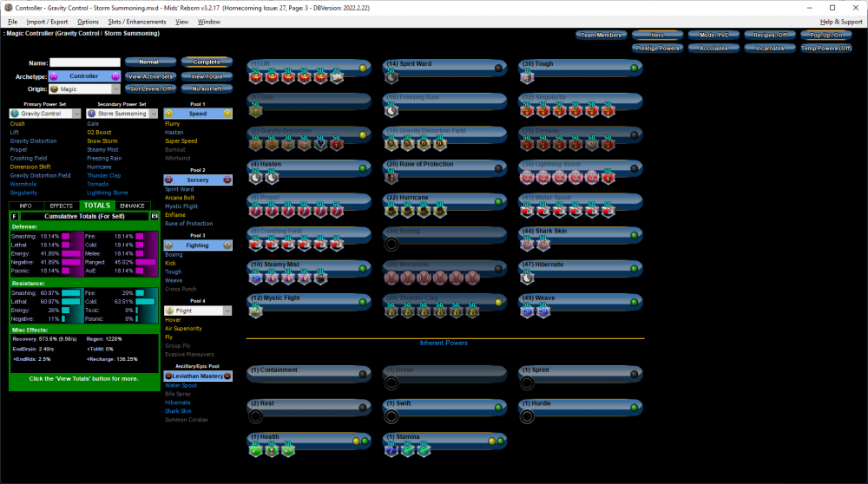Click the View Active Sets button
The image size is (868, 484).
(x=150, y=76)
